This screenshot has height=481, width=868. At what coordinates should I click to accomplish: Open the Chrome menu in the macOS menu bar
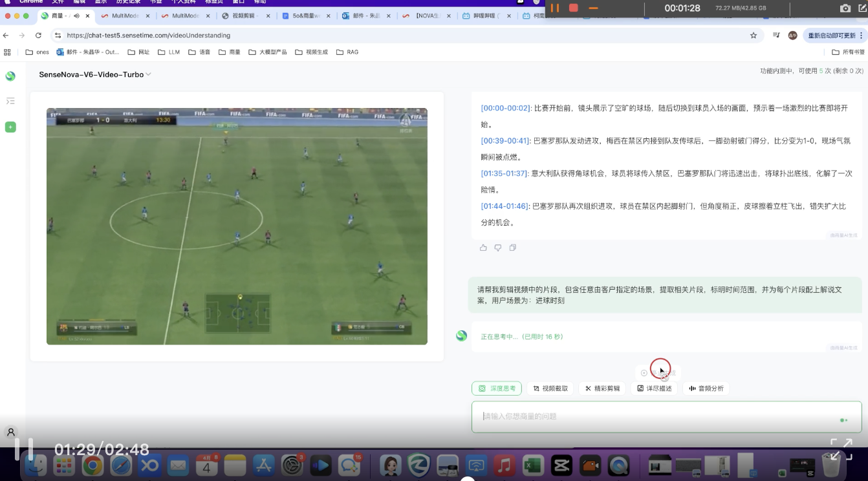pyautogui.click(x=30, y=2)
